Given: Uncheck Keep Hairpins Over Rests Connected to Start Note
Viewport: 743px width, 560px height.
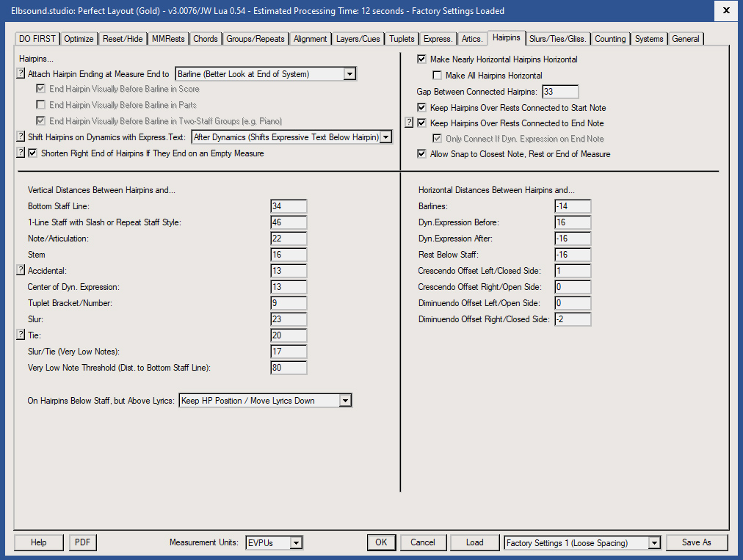Looking at the screenshot, I should 421,108.
